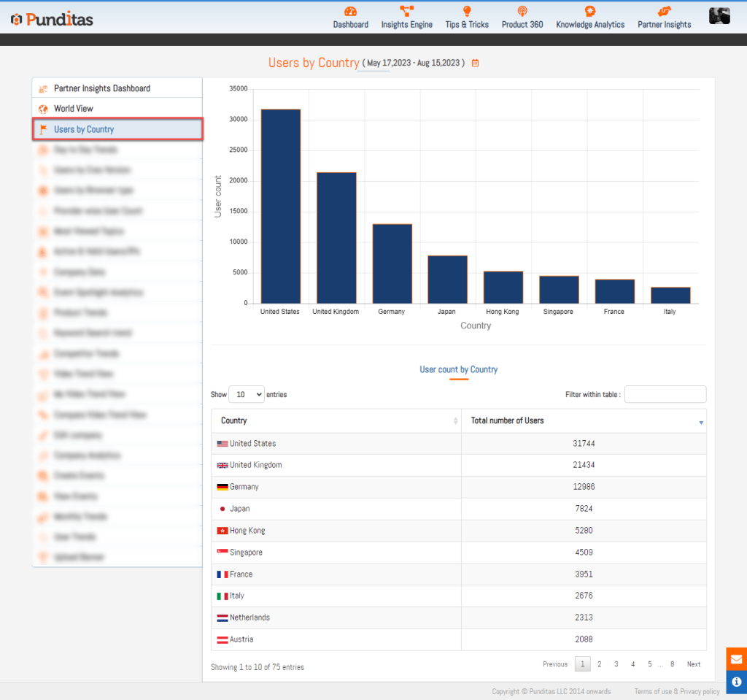This screenshot has height=700, width=747.
Task: Click the orange envelope contact icon
Action: (x=736, y=659)
